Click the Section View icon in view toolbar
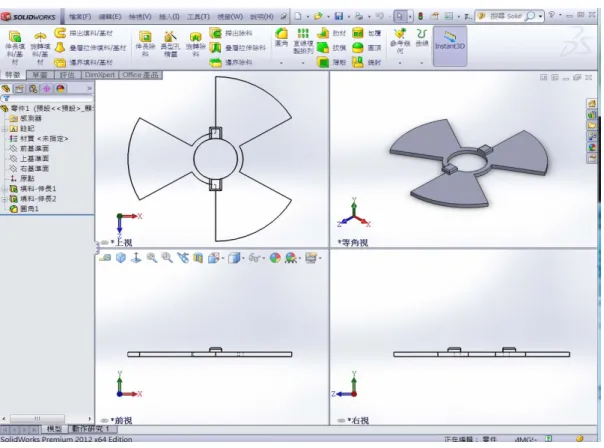The width and height of the screenshot is (604, 448). [x=198, y=258]
